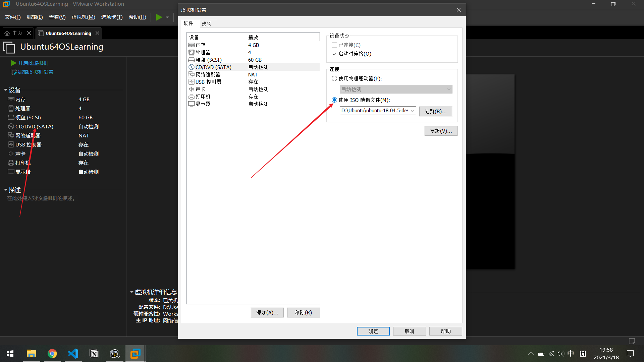Select the 使用 ISO 映像文件 radio button

tap(334, 100)
